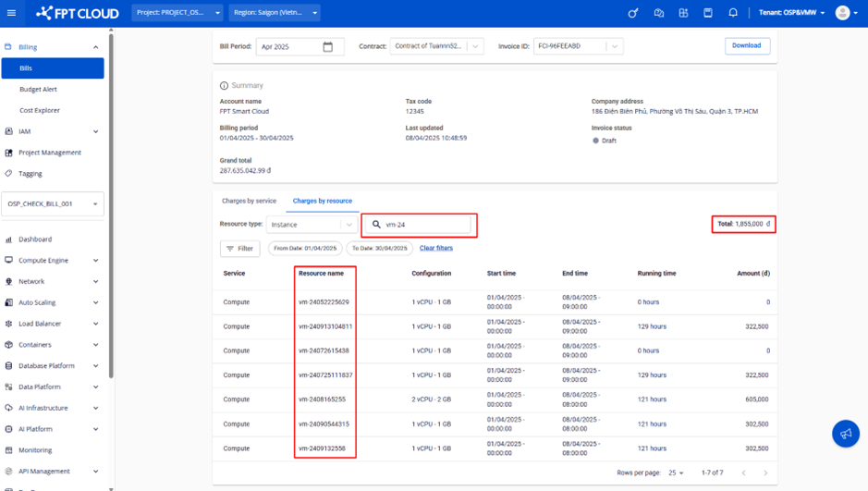This screenshot has height=491, width=868.
Task: Go to next page of results
Action: point(765,473)
